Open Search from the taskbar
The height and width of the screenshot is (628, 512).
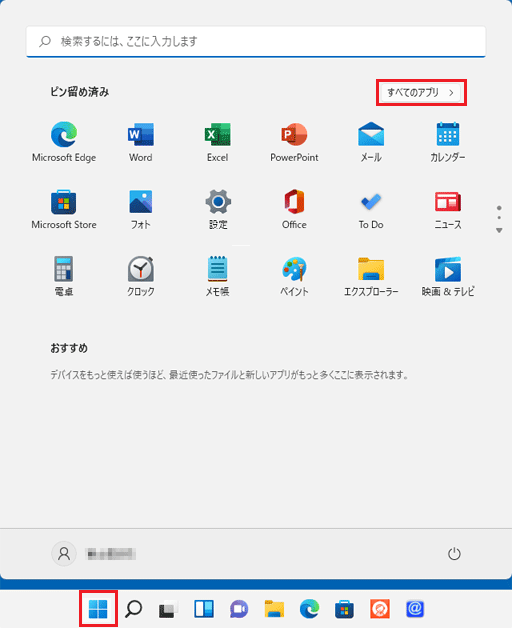pos(133,609)
